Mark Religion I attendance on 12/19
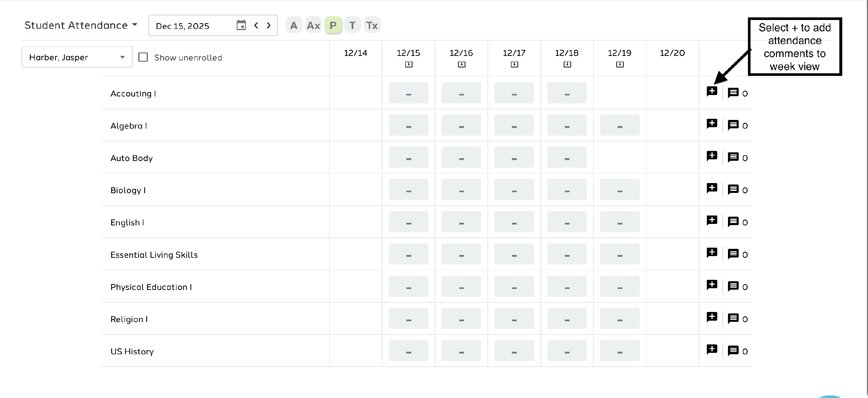Viewport: 868px width, 398px height. 619,319
